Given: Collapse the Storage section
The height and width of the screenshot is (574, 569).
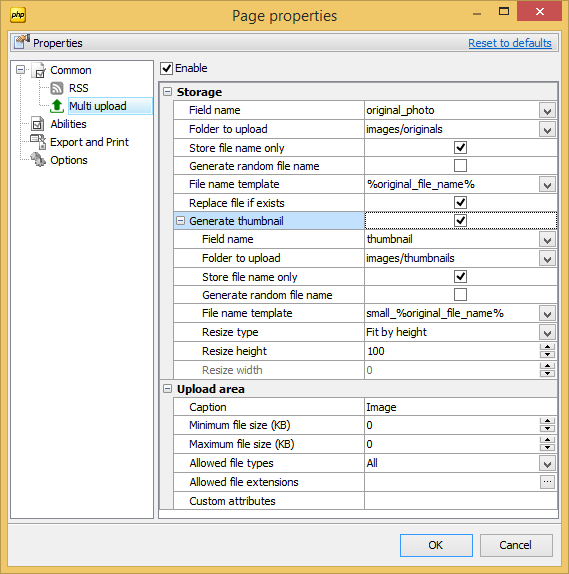Looking at the screenshot, I should point(167,92).
